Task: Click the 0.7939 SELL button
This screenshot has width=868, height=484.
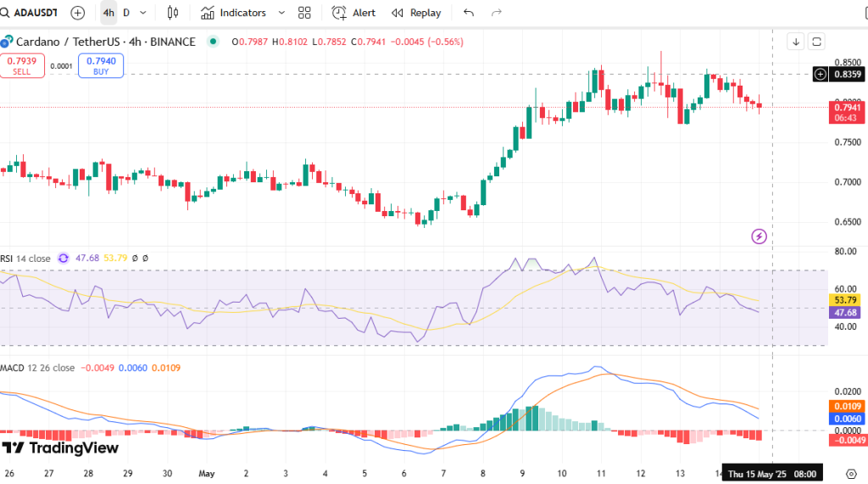Action: pos(22,65)
